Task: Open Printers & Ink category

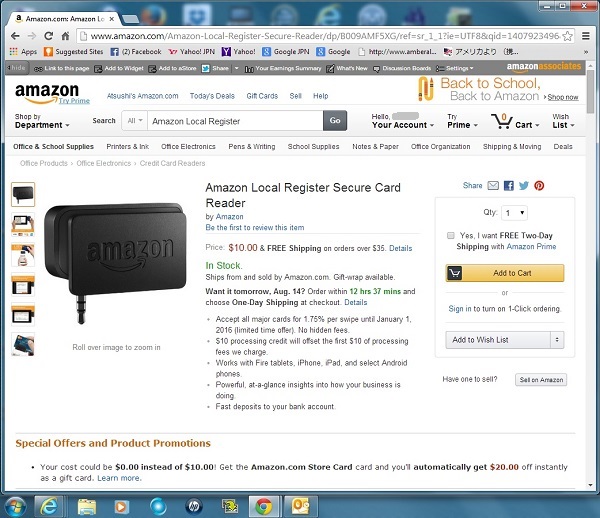Action: 127,147
